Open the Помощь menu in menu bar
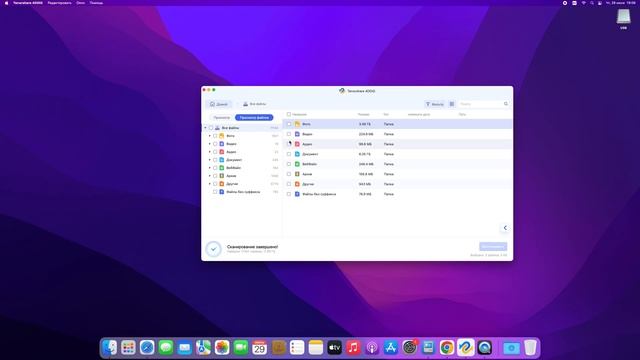Viewport: 640px width, 360px height. coord(96,3)
